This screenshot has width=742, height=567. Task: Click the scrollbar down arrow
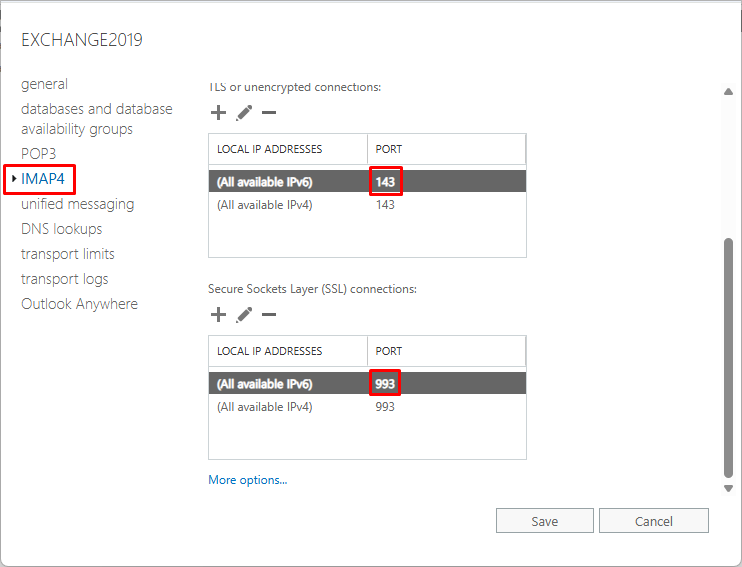728,488
